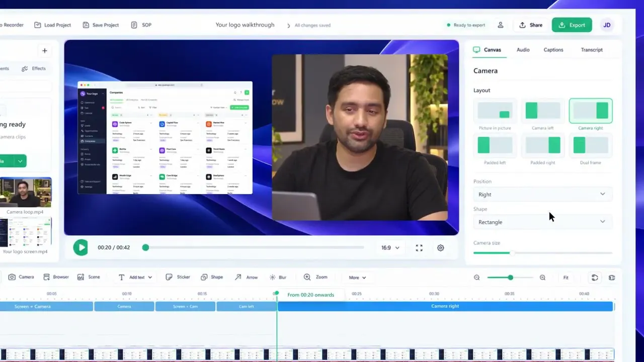Open the Shape dropdown set to Rectangle
This screenshot has height=362, width=644.
click(542, 222)
